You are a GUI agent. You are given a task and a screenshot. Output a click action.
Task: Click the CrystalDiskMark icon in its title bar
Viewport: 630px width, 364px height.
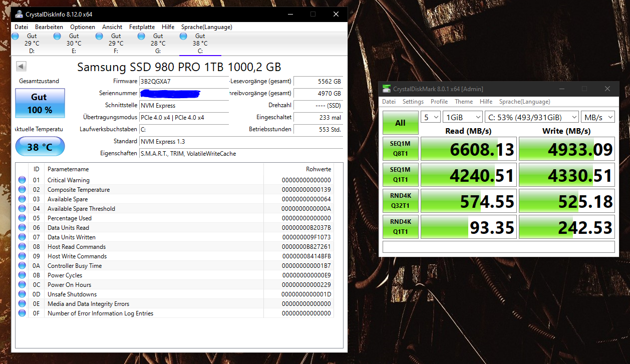[386, 89]
